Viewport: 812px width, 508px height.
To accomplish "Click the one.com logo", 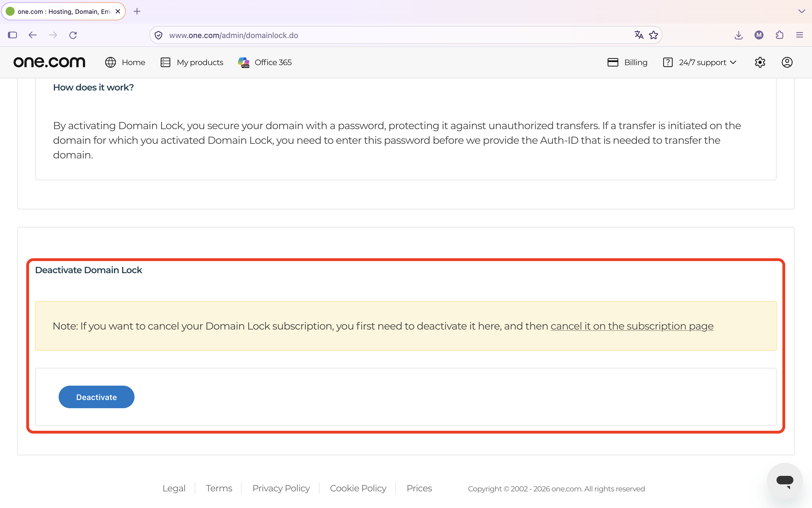I will (49, 62).
